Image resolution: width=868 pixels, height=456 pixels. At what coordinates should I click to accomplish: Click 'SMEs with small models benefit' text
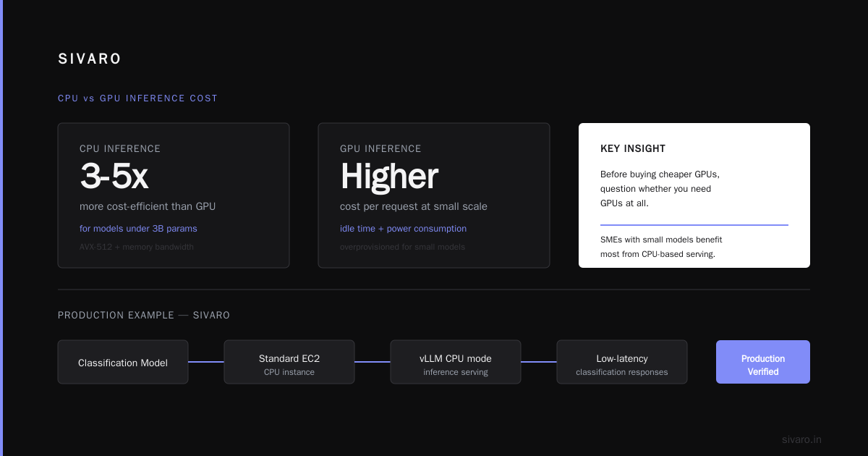click(661, 247)
